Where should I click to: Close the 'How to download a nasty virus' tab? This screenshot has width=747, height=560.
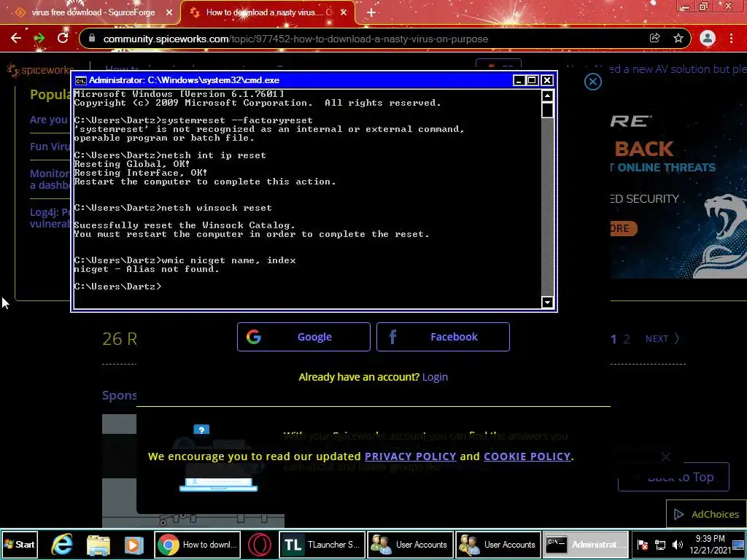click(344, 13)
